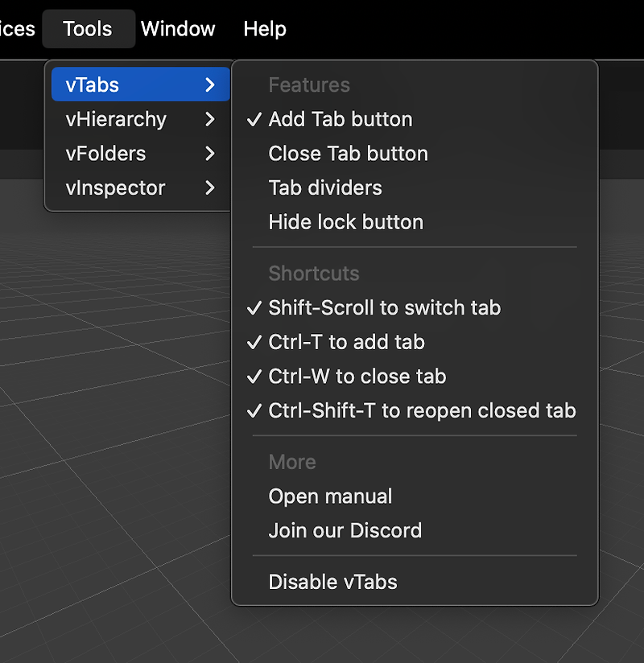
Task: Click Join our Discord
Action: 415,531
